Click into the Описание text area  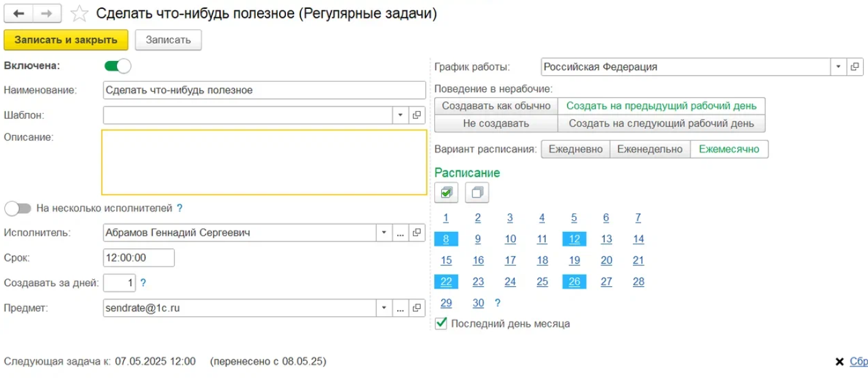264,162
